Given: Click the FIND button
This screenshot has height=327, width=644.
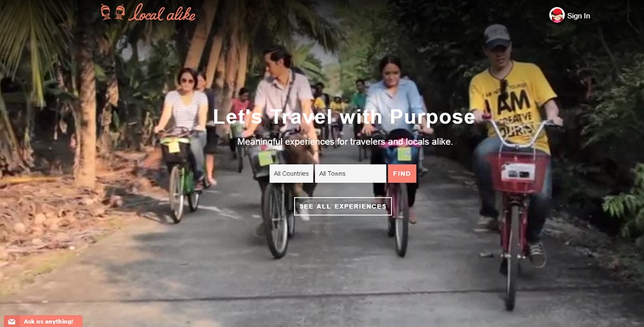Looking at the screenshot, I should click(402, 174).
